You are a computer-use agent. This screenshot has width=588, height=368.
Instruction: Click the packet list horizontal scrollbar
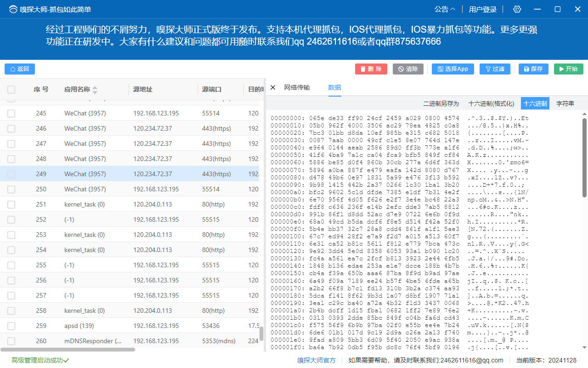point(68,350)
